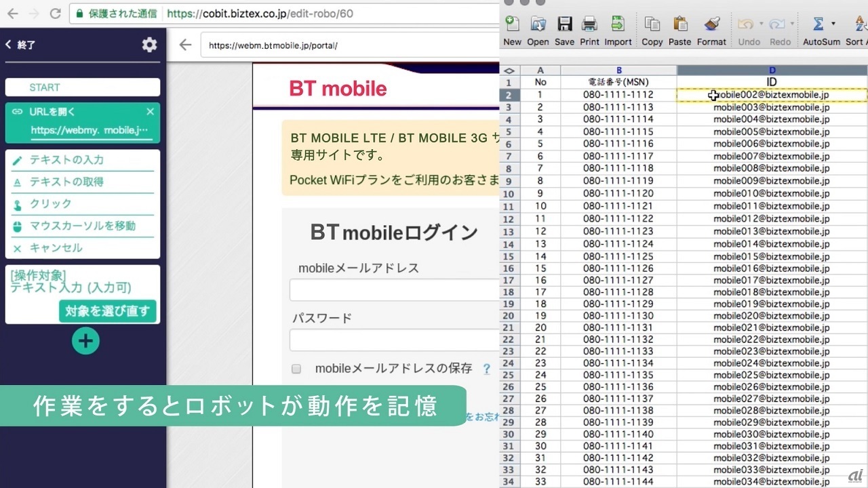Select column B header
The height and width of the screenshot is (488, 868).
(x=618, y=70)
